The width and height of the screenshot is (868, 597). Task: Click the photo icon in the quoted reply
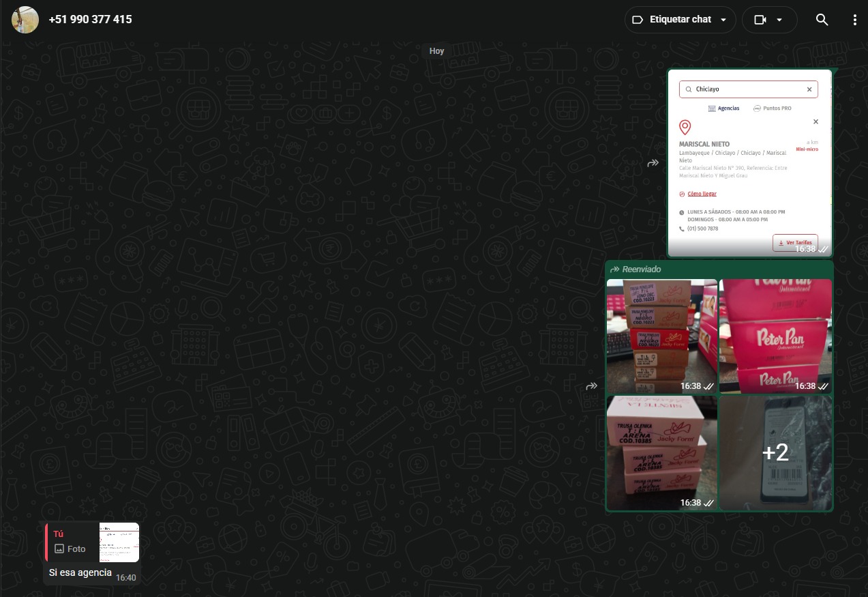[59, 549]
